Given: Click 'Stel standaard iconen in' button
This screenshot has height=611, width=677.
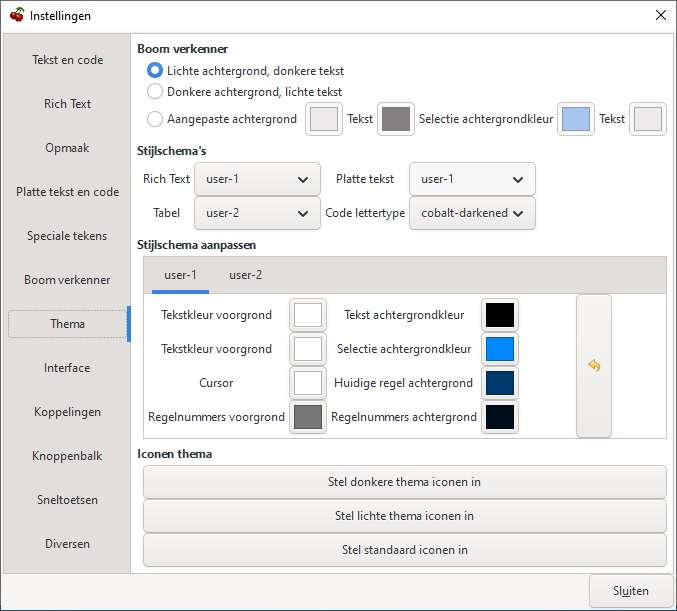Looking at the screenshot, I should [404, 550].
